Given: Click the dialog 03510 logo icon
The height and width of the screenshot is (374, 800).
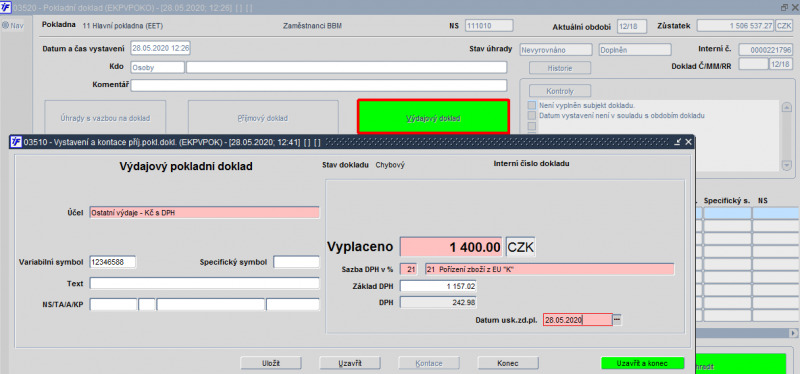Looking at the screenshot, I should point(16,142).
